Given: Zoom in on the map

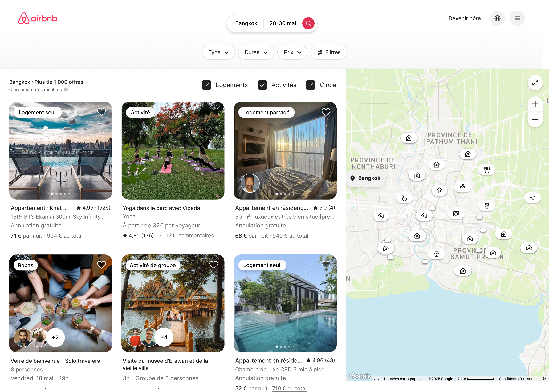Looking at the screenshot, I should 535,104.
